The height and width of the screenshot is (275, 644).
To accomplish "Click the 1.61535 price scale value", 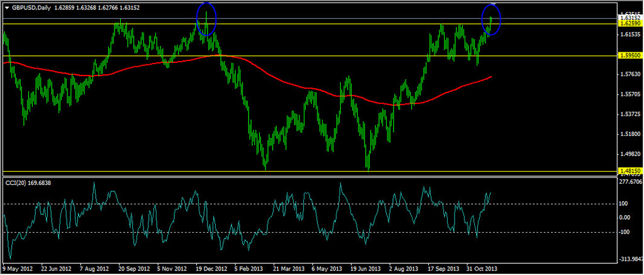I will [x=630, y=35].
